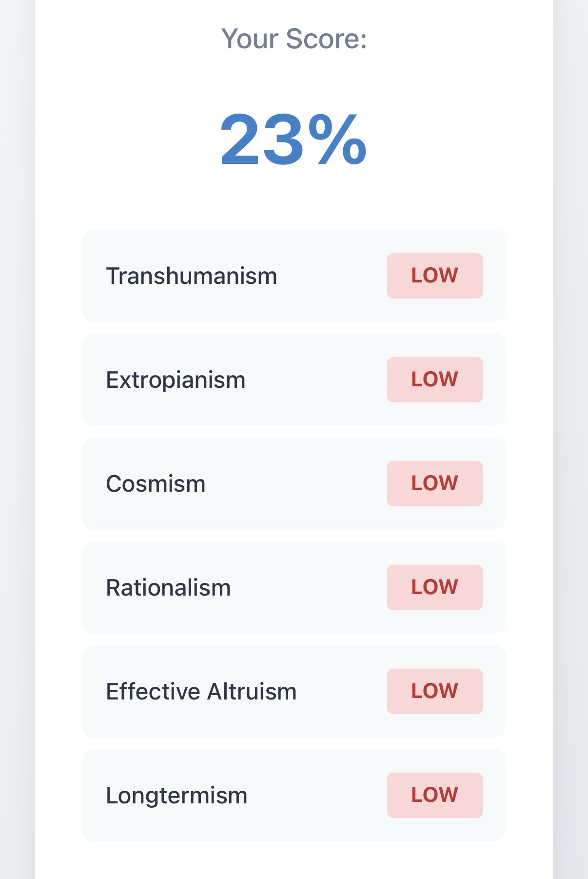Open the Effective Altruism result row card
Image resolution: width=588 pixels, height=879 pixels.
[x=341, y=692]
